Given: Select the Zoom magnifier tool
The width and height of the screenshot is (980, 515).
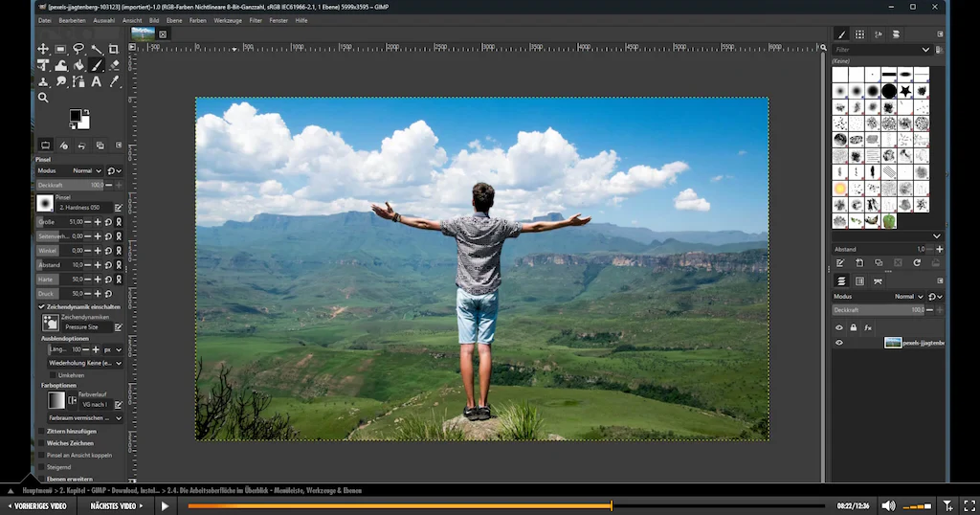Looking at the screenshot, I should point(43,98).
